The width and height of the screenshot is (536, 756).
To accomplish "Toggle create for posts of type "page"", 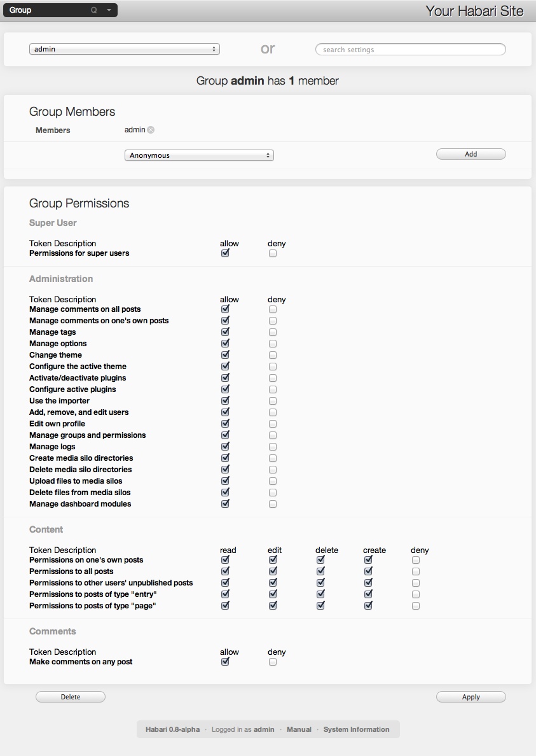I will (x=368, y=606).
